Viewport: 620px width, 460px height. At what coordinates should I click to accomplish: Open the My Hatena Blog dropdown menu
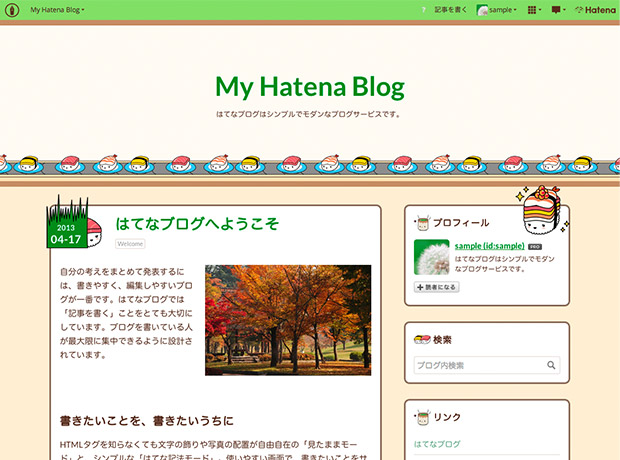pos(57,10)
